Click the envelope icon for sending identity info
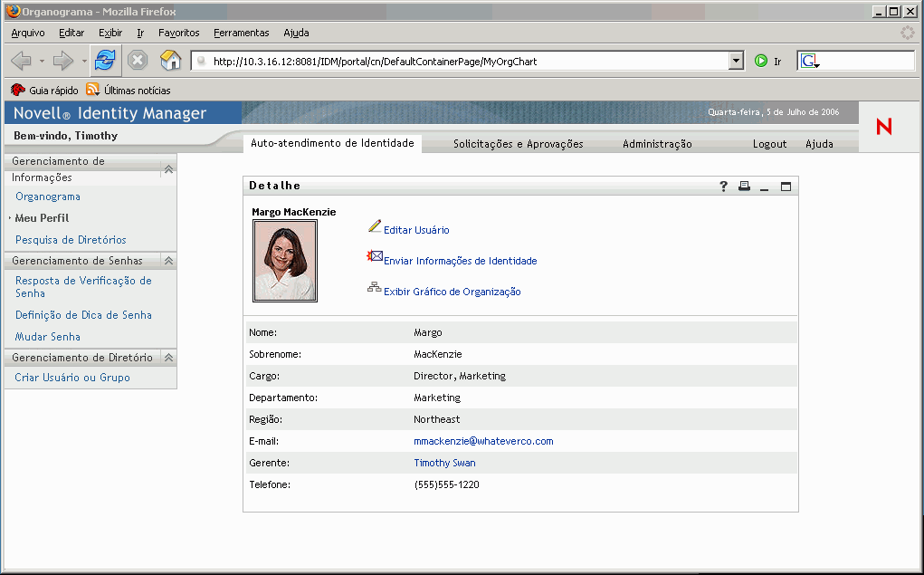Image resolution: width=924 pixels, height=575 pixels. pos(375,257)
